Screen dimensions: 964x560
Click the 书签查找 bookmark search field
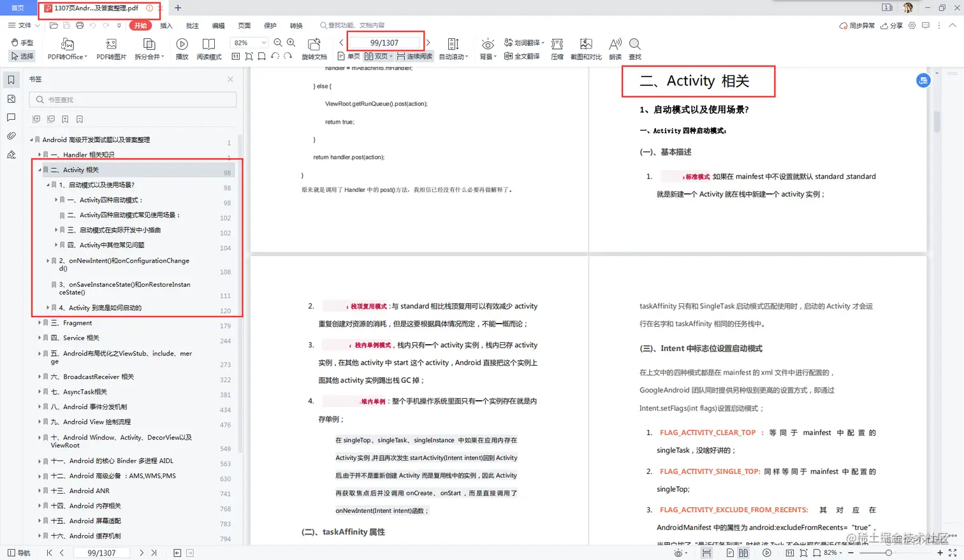133,99
